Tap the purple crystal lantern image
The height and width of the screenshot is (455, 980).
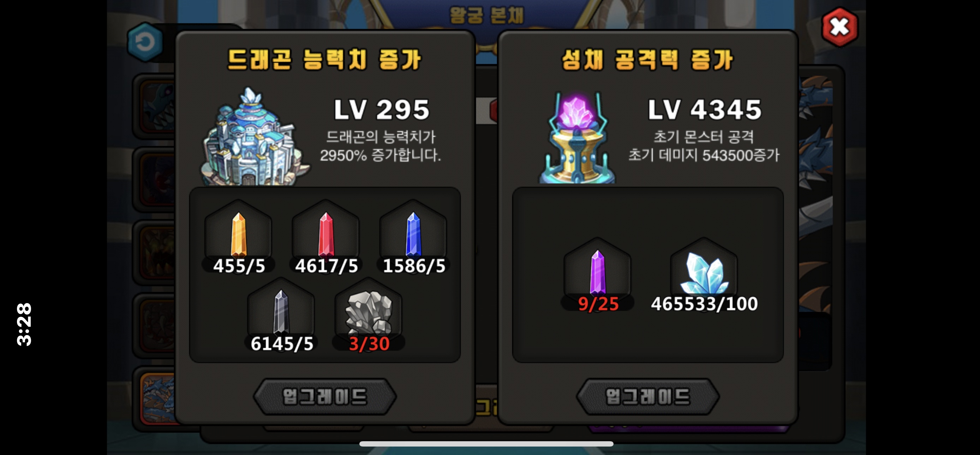[x=577, y=138]
